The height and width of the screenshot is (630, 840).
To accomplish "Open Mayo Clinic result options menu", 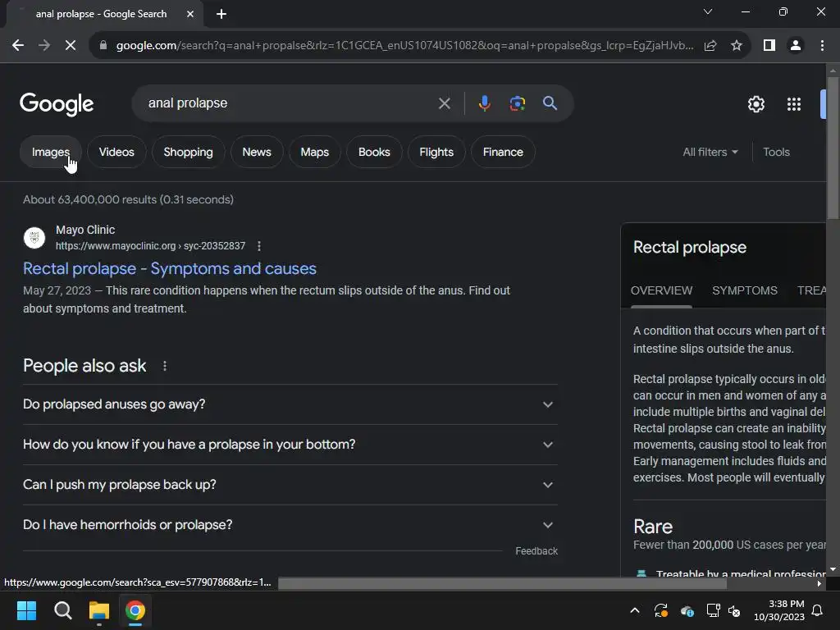I will (x=259, y=246).
